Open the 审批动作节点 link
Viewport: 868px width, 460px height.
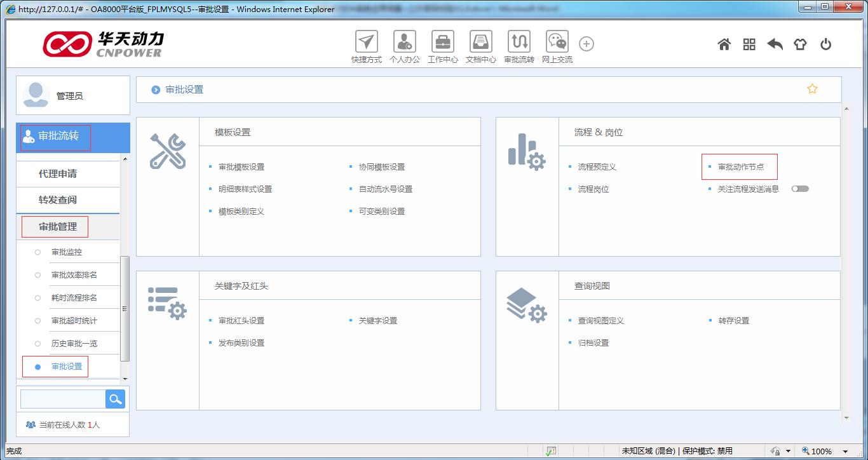739,166
